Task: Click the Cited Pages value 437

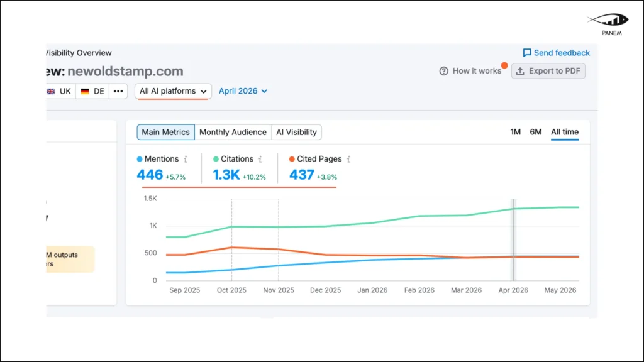Action: [302, 175]
